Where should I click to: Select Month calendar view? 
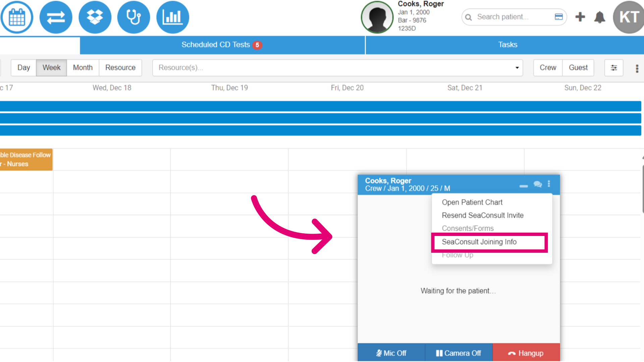[x=83, y=68]
